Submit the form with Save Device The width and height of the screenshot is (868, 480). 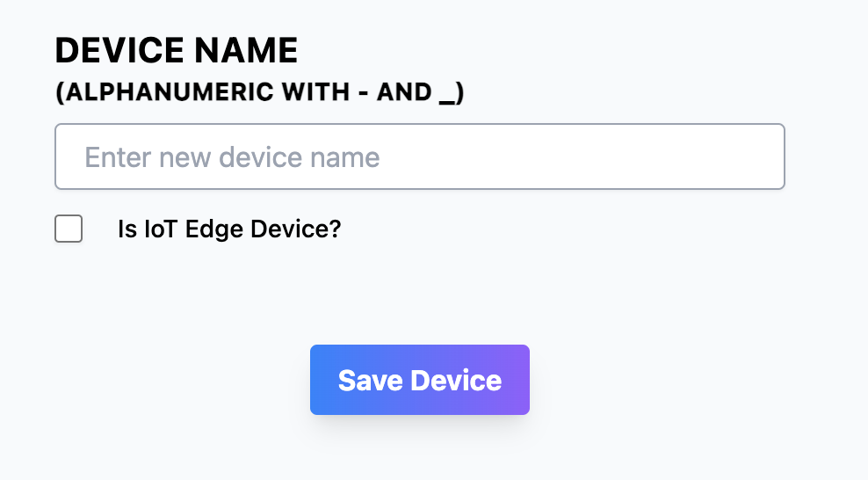click(x=420, y=380)
